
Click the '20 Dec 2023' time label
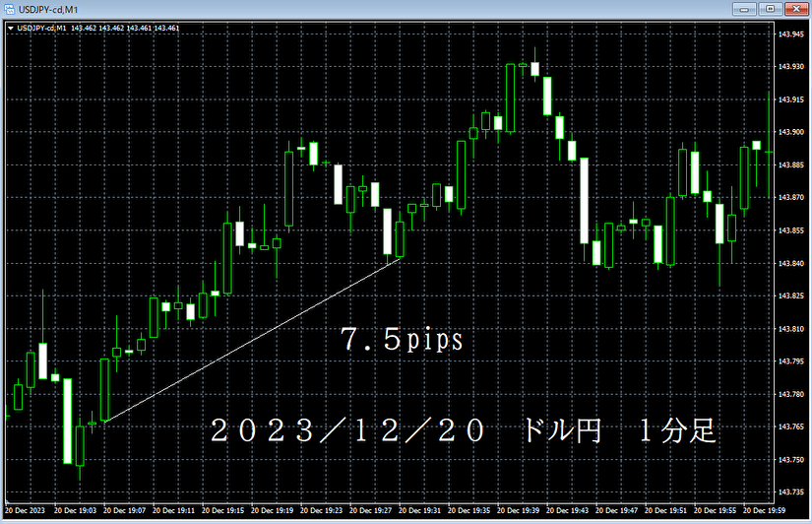point(25,510)
